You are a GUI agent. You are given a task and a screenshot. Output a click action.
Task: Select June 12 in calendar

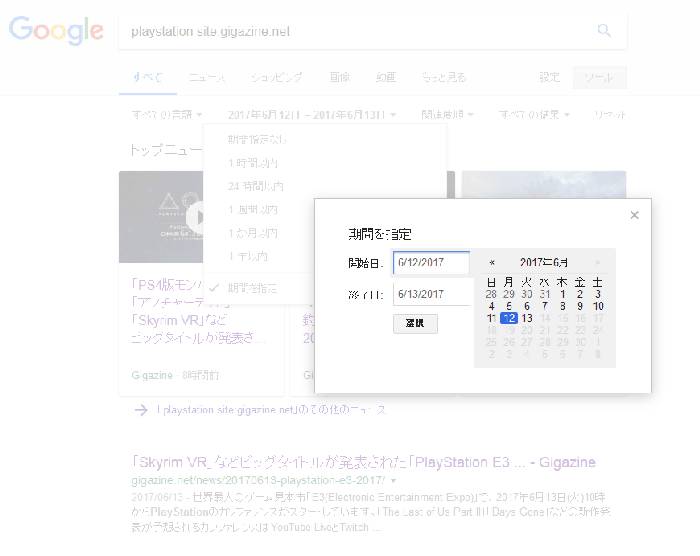click(x=509, y=318)
